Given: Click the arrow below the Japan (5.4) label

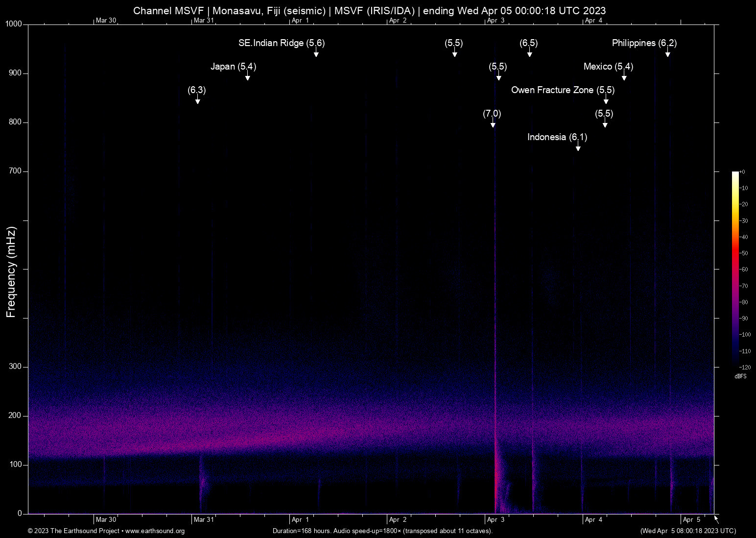Looking at the screenshot, I should click(x=248, y=76).
